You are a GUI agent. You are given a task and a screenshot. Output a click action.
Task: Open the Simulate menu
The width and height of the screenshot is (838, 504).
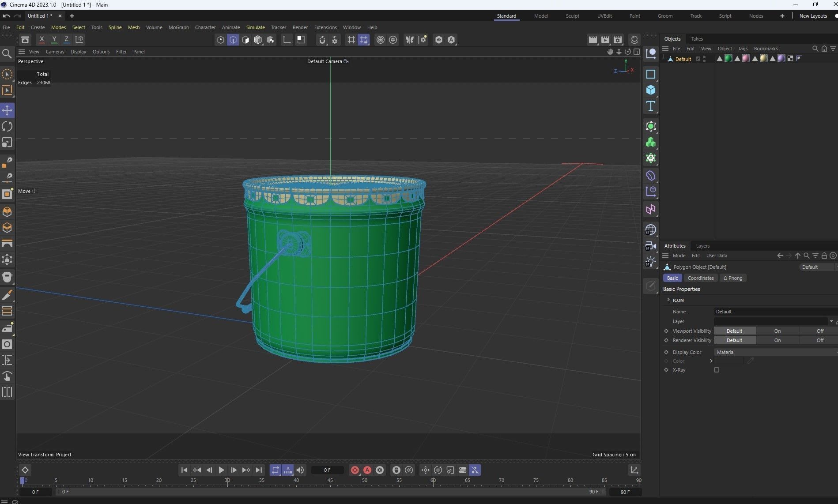[255, 27]
